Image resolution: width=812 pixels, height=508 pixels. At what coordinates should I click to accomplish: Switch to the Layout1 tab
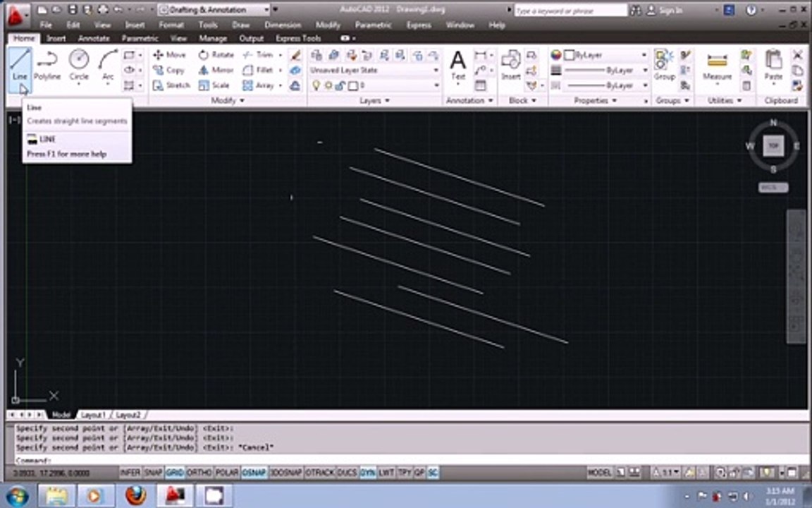point(93,415)
